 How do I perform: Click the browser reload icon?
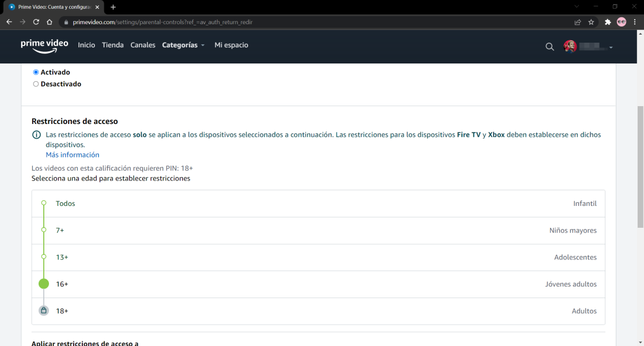(36, 22)
